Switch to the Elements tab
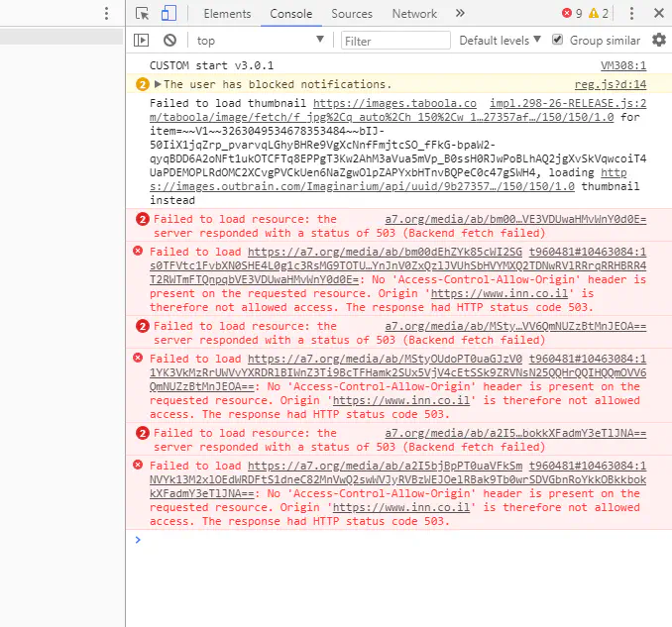Viewport: 672px width, 627px height. click(x=227, y=14)
